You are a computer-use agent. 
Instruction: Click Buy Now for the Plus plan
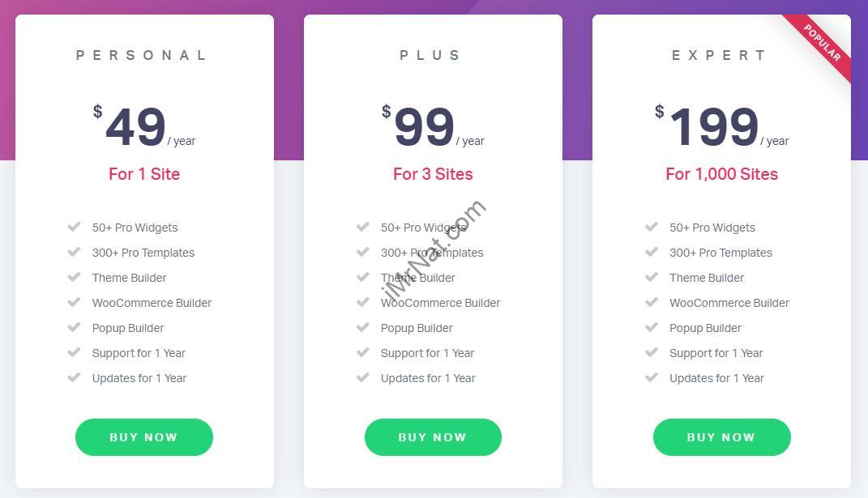[x=433, y=437]
